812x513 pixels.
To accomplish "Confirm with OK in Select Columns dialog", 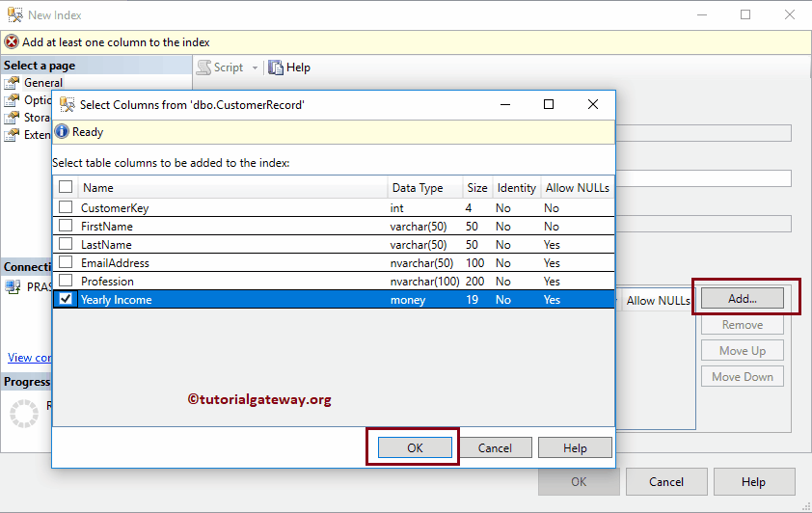I will pyautogui.click(x=415, y=447).
